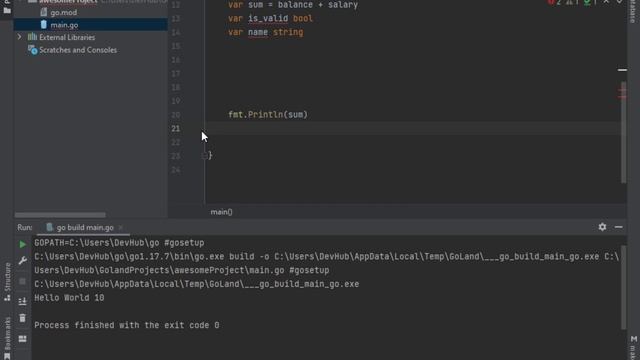Image resolution: width=640 pixels, height=360 pixels.
Task: Click GOPATH=C:\Users\DevHub\go console line
Action: coord(119,243)
